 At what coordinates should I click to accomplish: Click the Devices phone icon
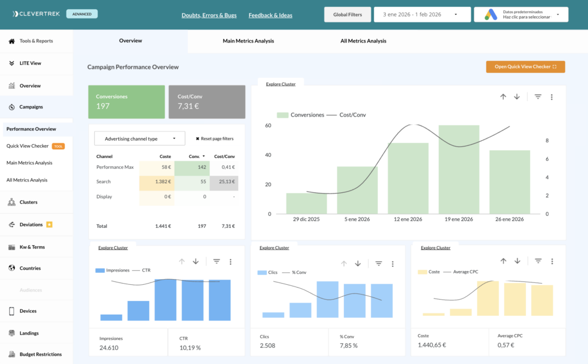11,311
